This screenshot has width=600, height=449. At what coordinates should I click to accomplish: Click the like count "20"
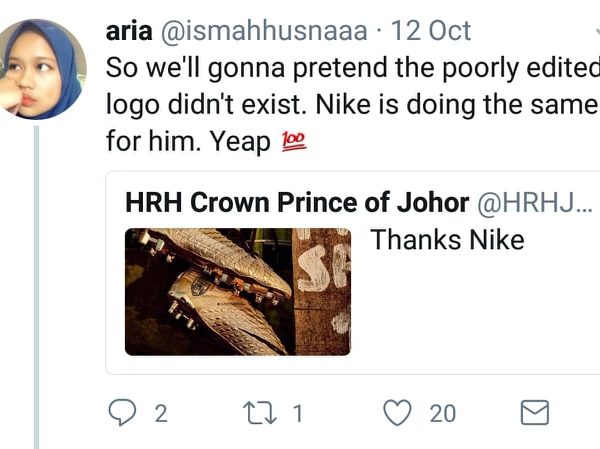(442, 413)
